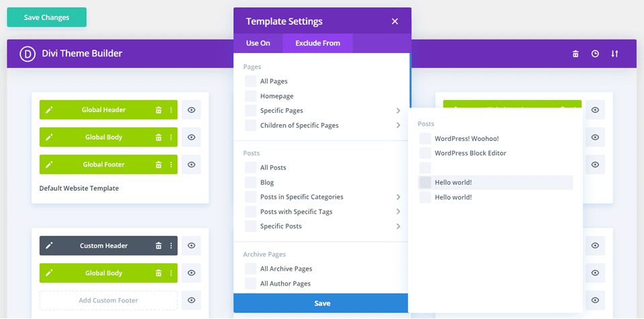Image resolution: width=644 pixels, height=319 pixels.
Task: Delete the Global Body in default template
Action: (158, 138)
